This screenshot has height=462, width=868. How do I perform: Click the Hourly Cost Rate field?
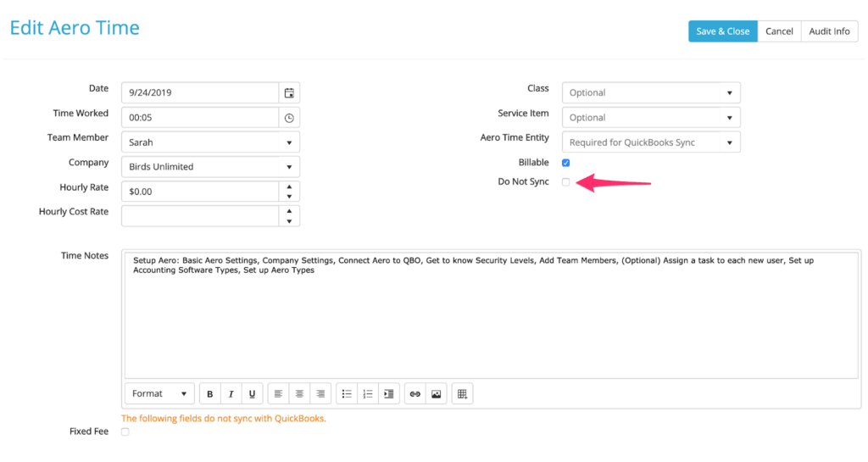click(200, 216)
